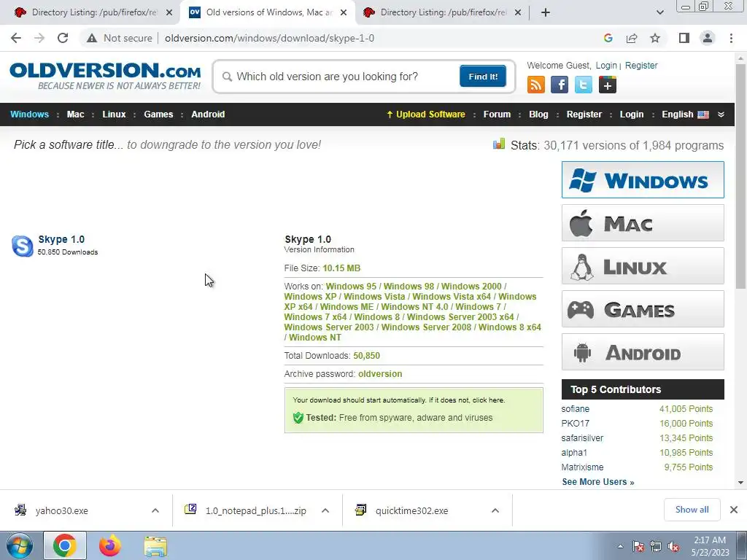Click the large Games category button
747x560 pixels.
point(643,309)
